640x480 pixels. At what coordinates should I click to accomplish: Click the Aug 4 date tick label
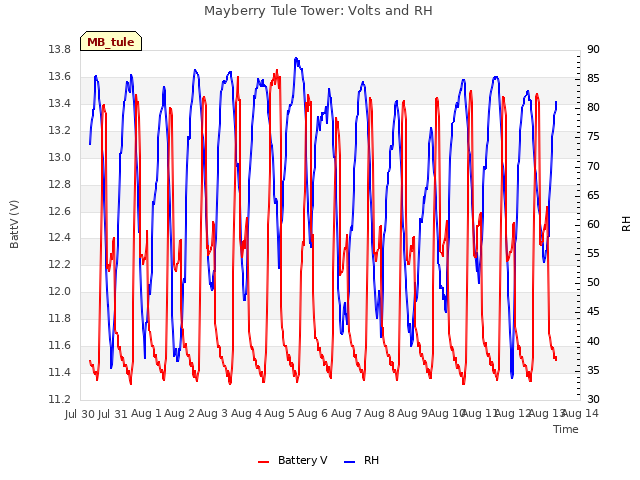tap(246, 413)
